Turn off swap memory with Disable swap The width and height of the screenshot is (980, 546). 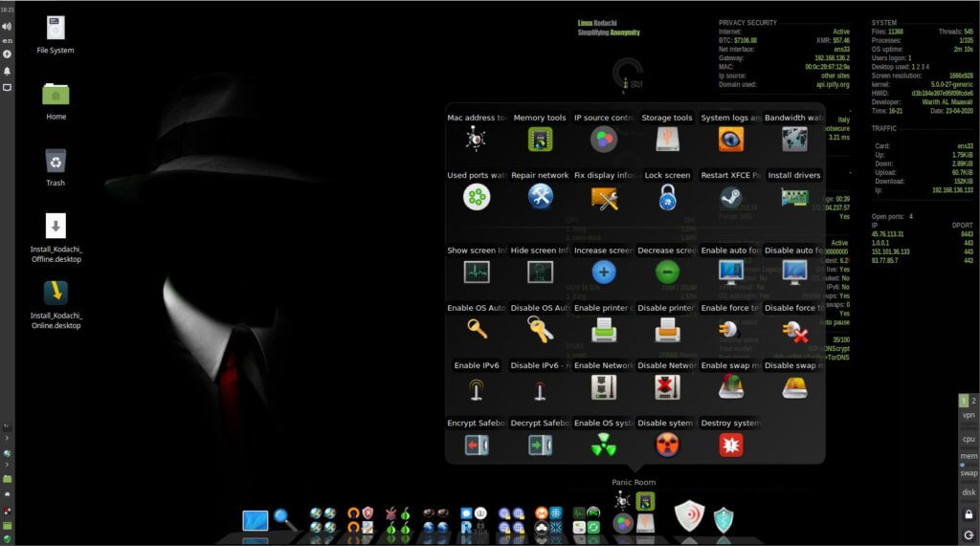click(x=794, y=387)
